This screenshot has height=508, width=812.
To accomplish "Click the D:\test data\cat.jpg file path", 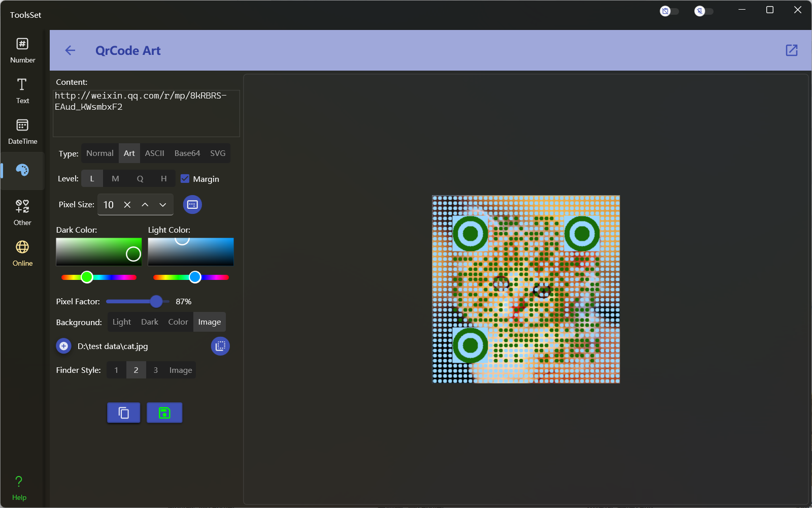I will pos(113,346).
